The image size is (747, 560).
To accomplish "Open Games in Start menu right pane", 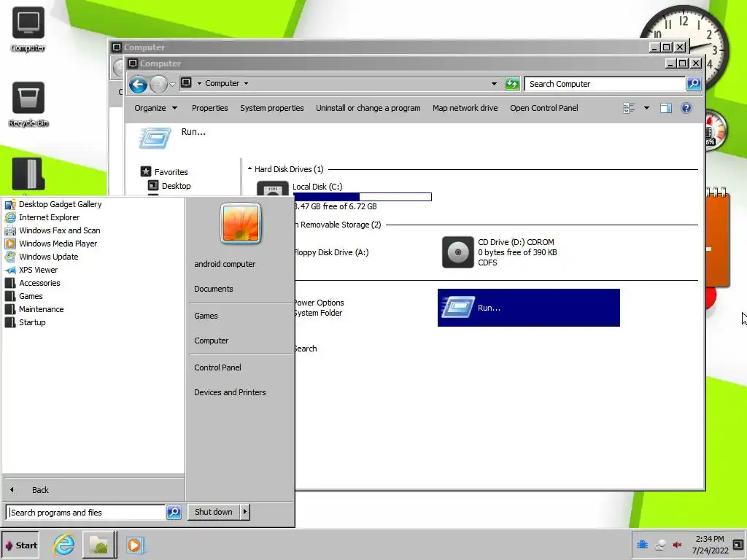I will [206, 316].
